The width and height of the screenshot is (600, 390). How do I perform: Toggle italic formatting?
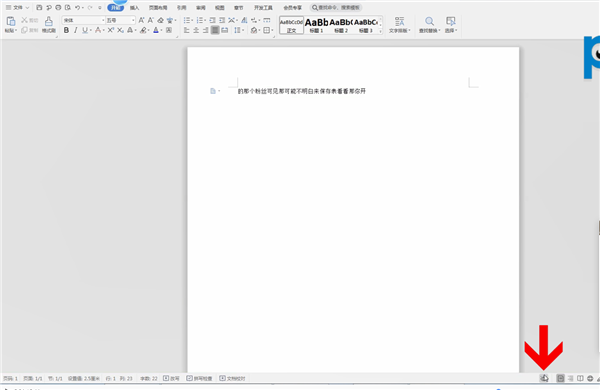(75, 30)
